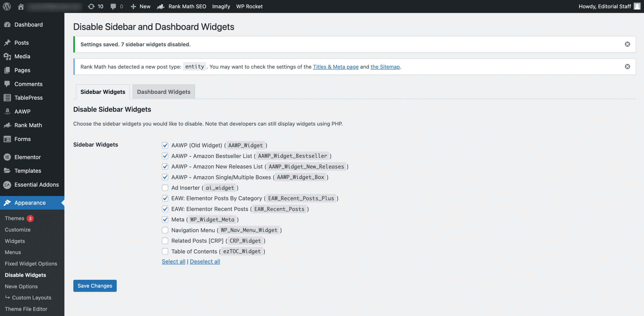Open the Dashboard menu icon
Viewport: 644px width, 316px height.
click(7, 25)
